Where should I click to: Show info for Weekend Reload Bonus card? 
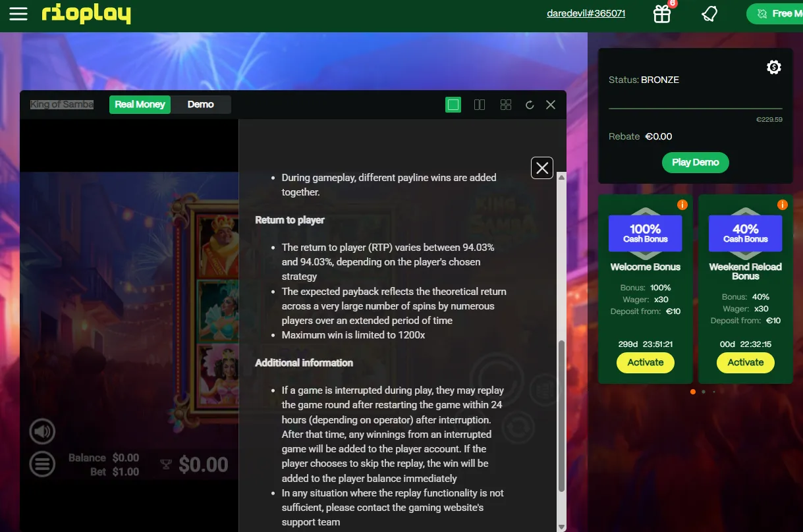(783, 205)
